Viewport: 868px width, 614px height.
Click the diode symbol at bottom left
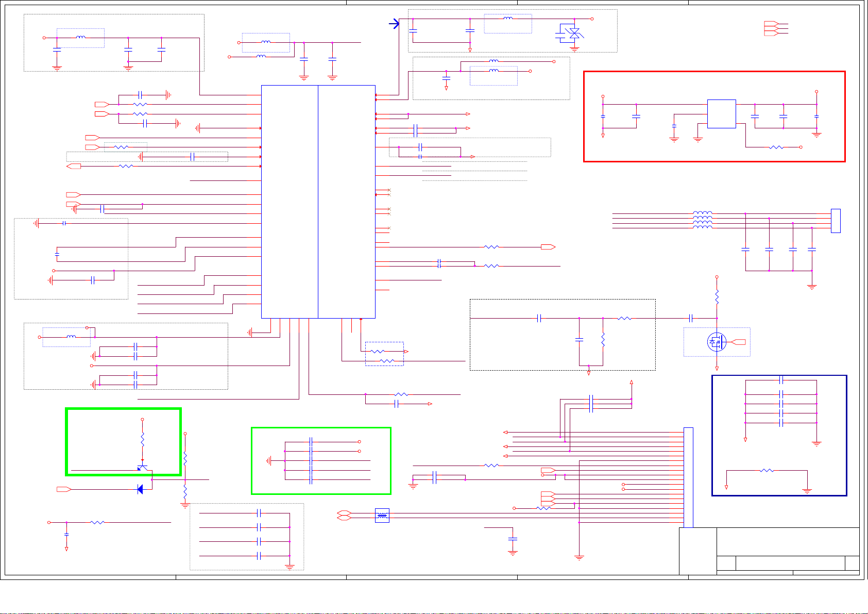click(140, 489)
